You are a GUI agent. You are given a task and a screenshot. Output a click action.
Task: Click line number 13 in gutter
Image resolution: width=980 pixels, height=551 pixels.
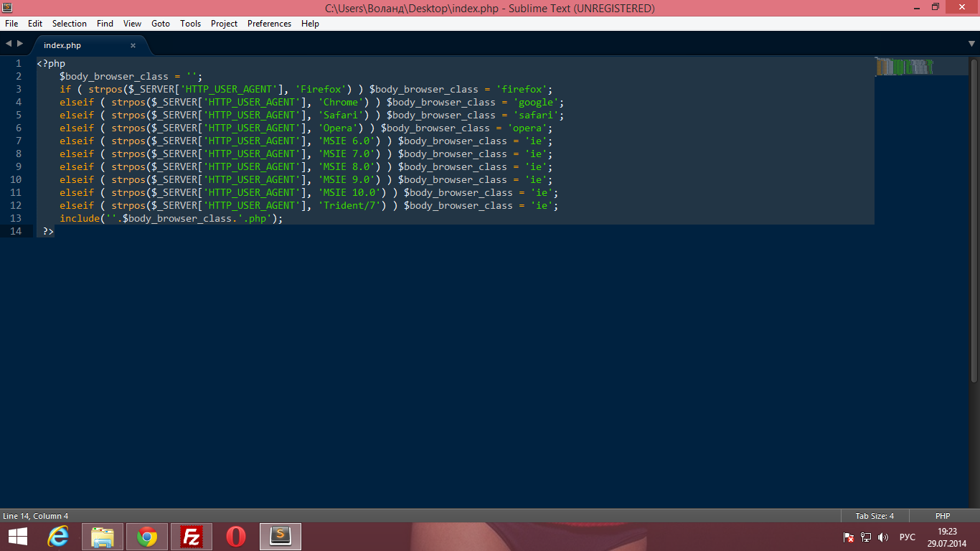tap(15, 218)
